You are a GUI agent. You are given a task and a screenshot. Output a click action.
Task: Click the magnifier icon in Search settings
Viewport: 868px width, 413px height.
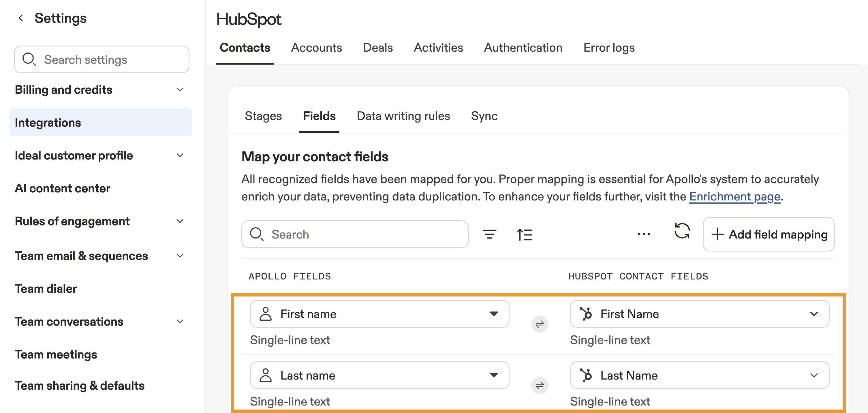click(29, 59)
